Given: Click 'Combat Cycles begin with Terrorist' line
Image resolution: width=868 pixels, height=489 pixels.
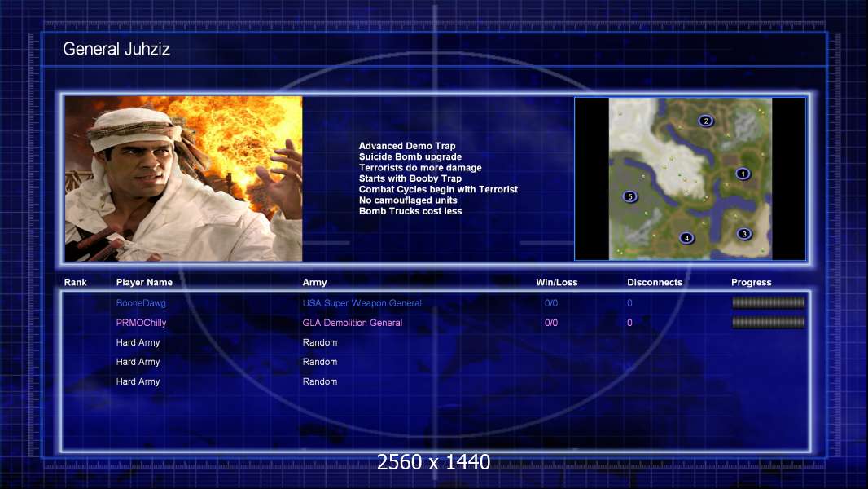Looking at the screenshot, I should [x=438, y=189].
